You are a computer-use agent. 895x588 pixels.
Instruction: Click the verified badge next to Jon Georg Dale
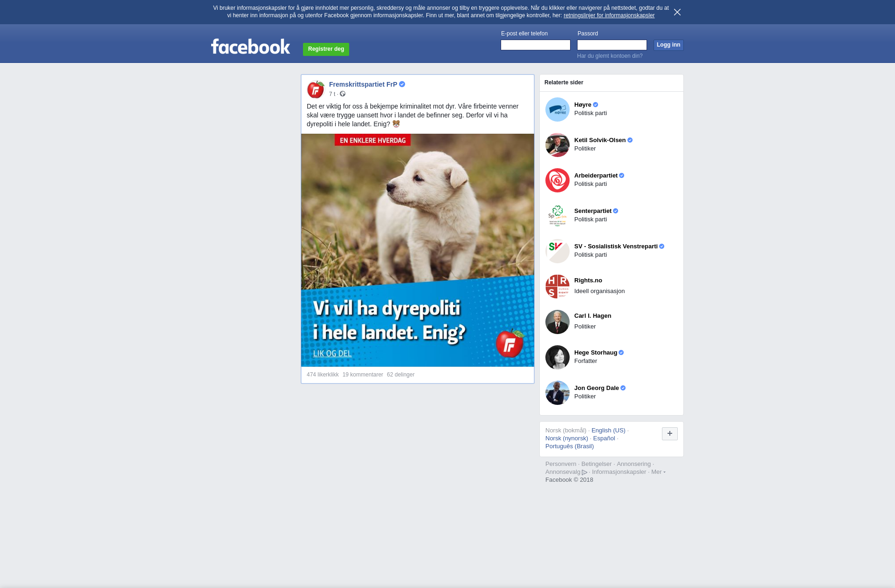pos(623,388)
